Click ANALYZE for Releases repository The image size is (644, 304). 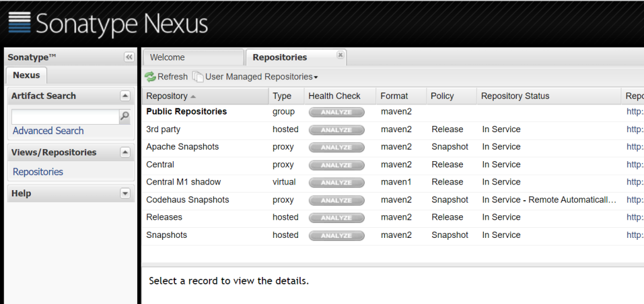[336, 218]
